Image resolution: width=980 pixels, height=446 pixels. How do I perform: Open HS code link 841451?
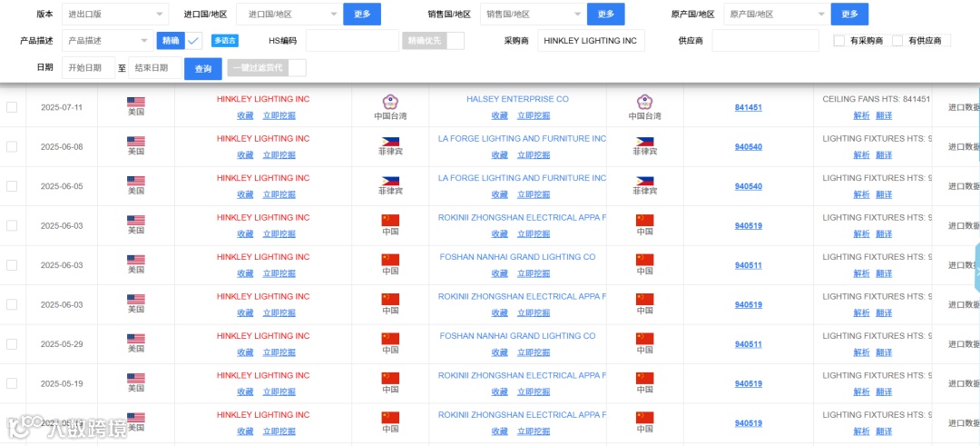coord(748,107)
